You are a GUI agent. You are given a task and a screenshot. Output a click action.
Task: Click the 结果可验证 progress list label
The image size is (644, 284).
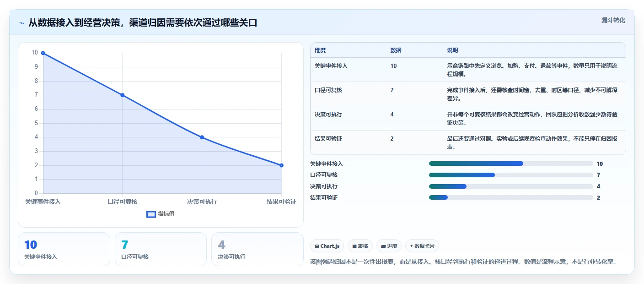(x=324, y=198)
